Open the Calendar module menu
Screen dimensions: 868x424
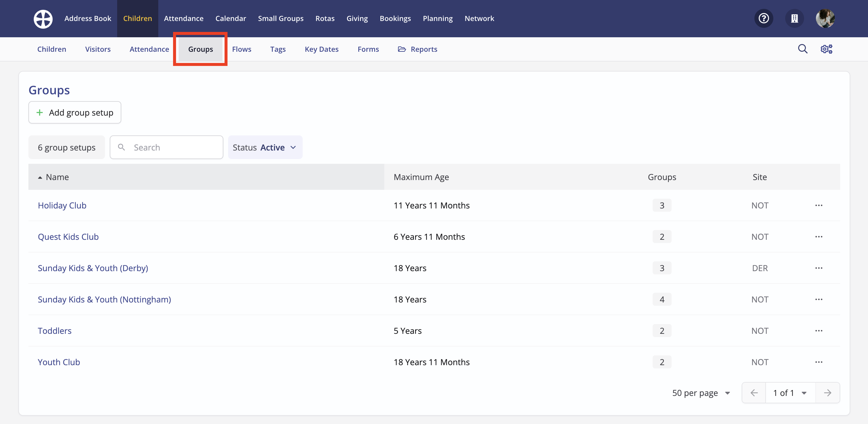[231, 18]
